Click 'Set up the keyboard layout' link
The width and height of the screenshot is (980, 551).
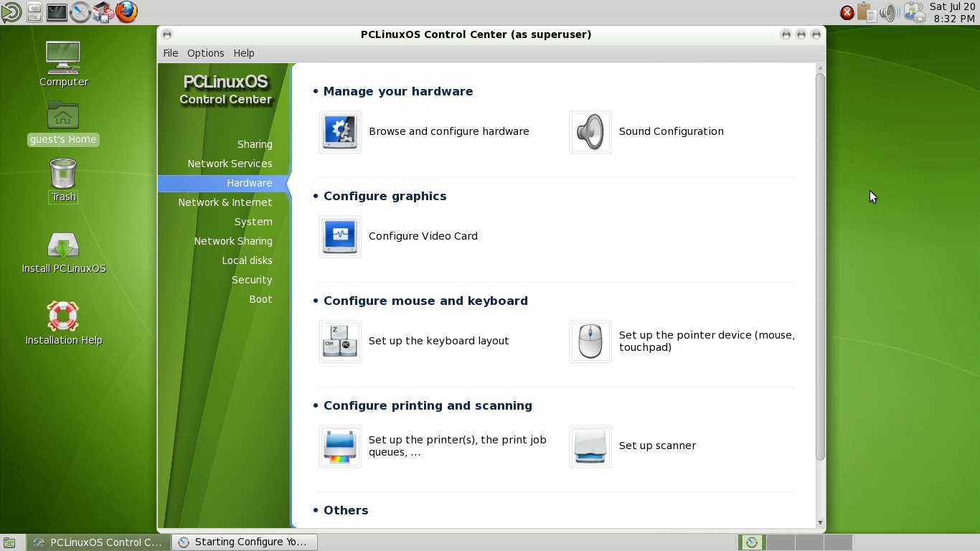pos(439,341)
